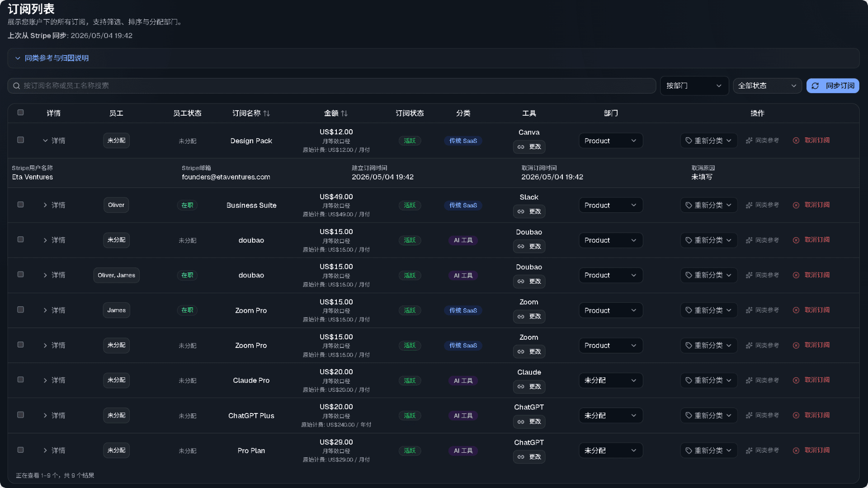Click cancel circle icon for Design Pack
The image size is (868, 488).
pos(796,141)
